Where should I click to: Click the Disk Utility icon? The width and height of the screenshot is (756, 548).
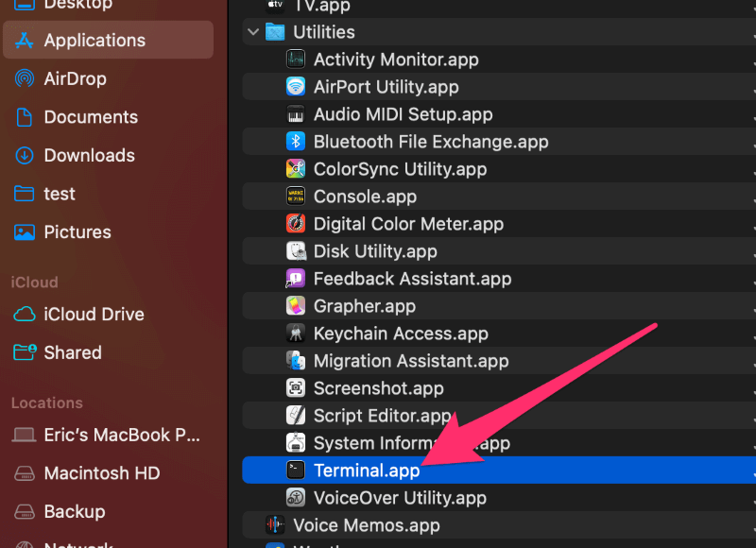tap(296, 251)
